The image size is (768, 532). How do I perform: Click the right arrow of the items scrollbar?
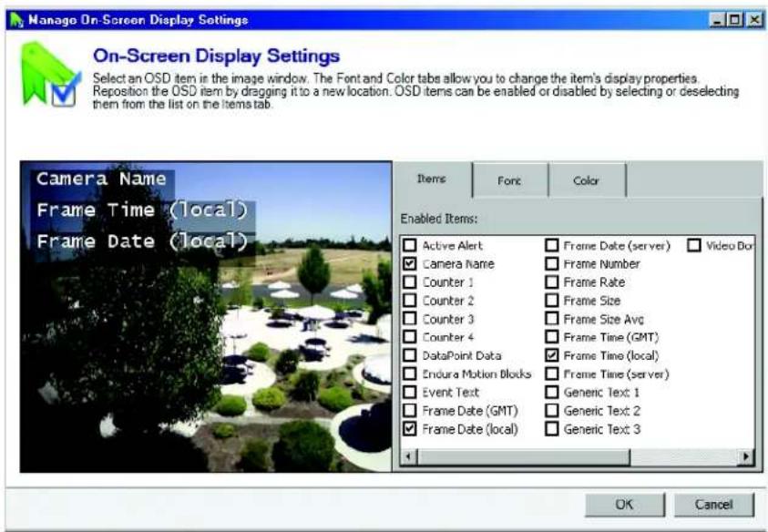(x=745, y=456)
